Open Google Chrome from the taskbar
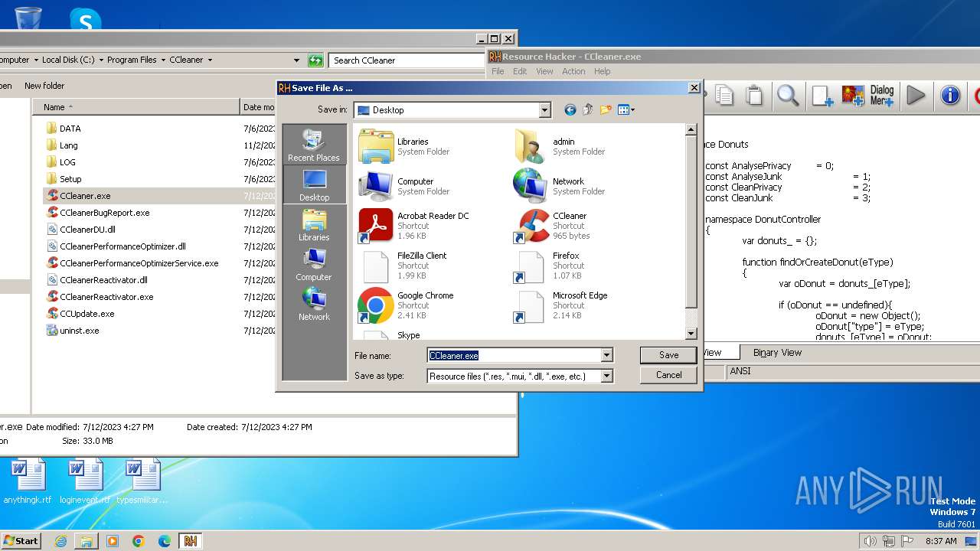The height and width of the screenshot is (551, 980). click(138, 541)
